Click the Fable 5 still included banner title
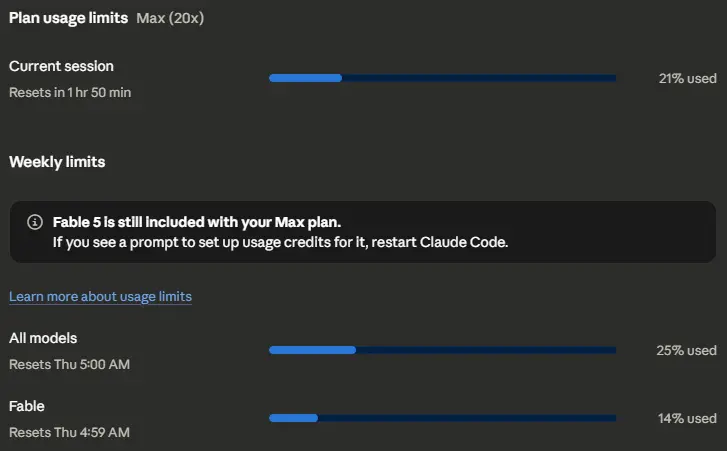 pos(197,222)
